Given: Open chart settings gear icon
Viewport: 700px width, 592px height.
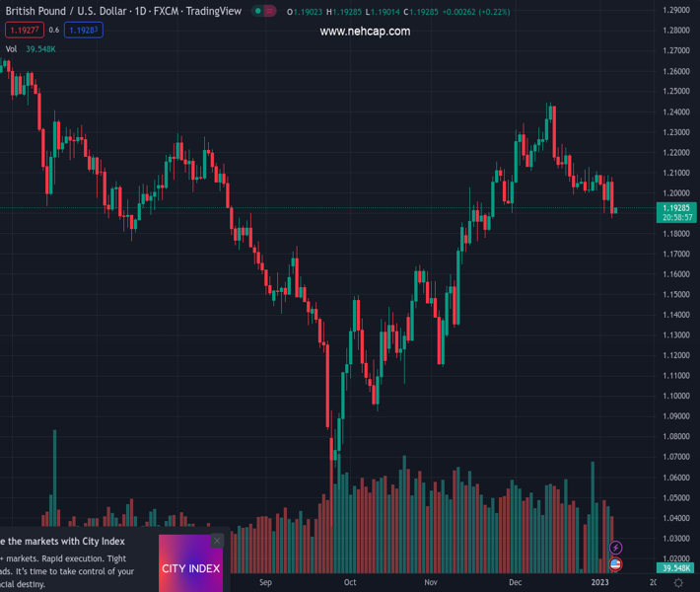Looking at the screenshot, I should point(678,583).
